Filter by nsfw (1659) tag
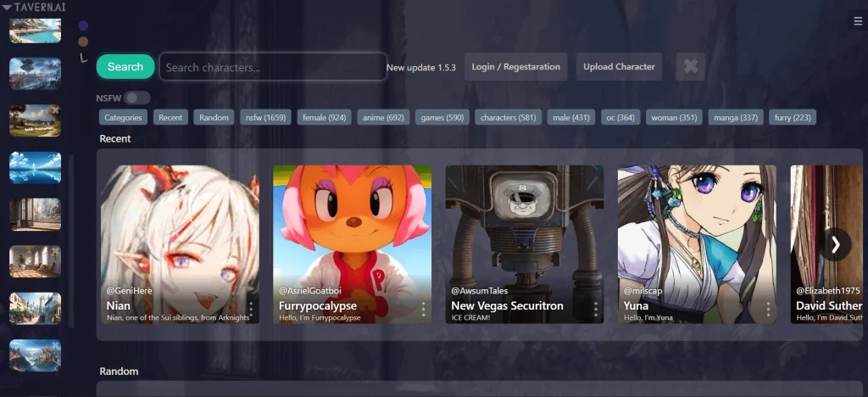Viewport: 868px width, 397px height. tap(265, 117)
